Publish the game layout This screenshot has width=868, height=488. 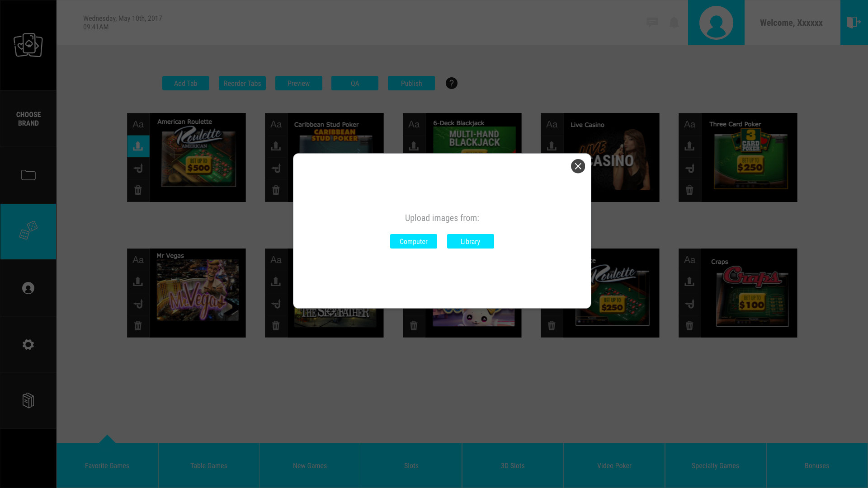pos(411,83)
